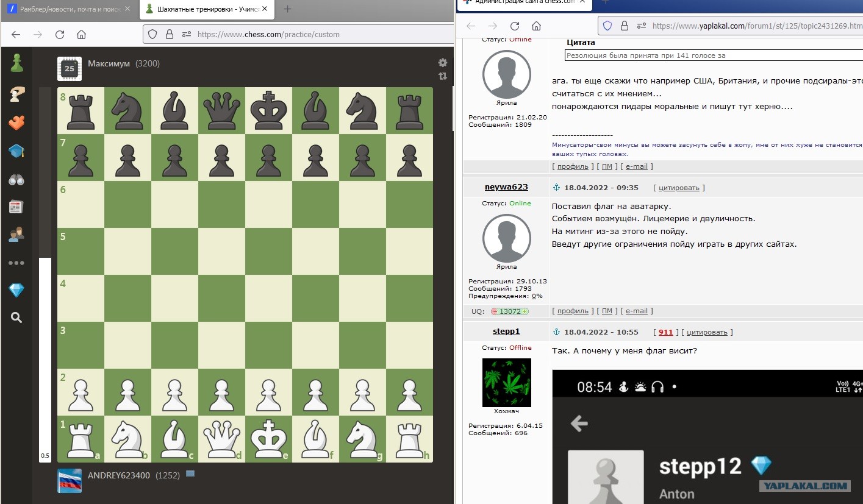Select the white knight on b1
Screen dimensions: 863x504
coord(127,439)
